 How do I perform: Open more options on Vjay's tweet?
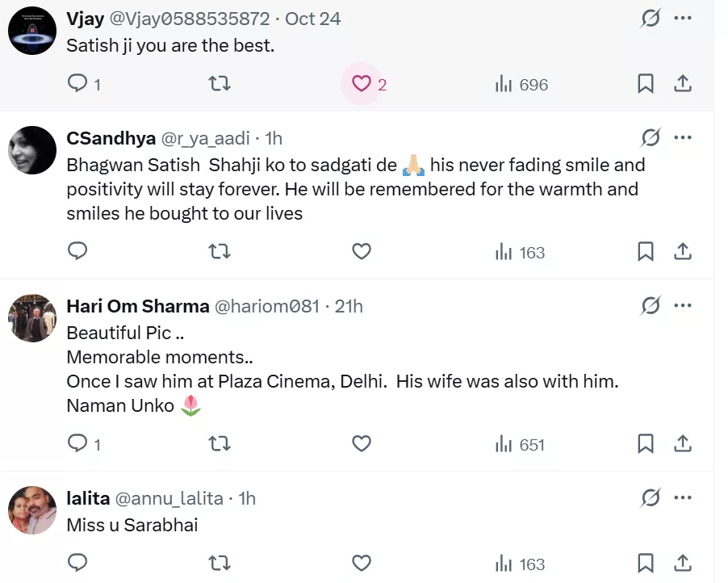(683, 18)
